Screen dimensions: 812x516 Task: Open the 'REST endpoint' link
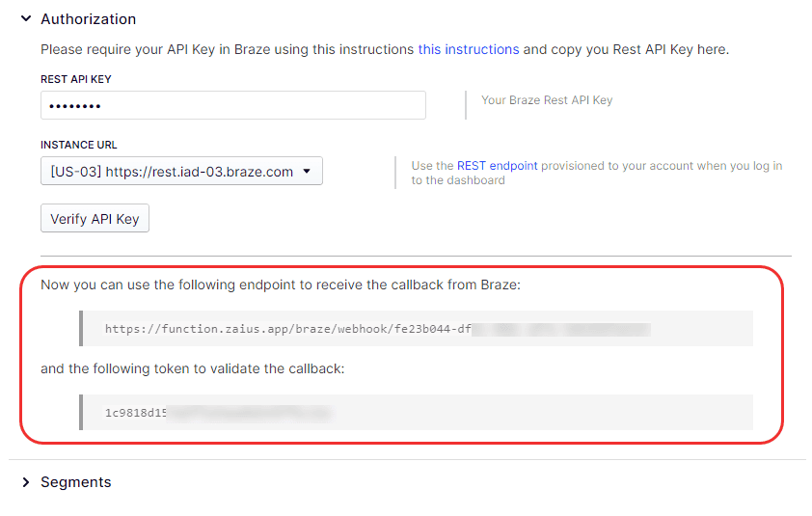(497, 166)
